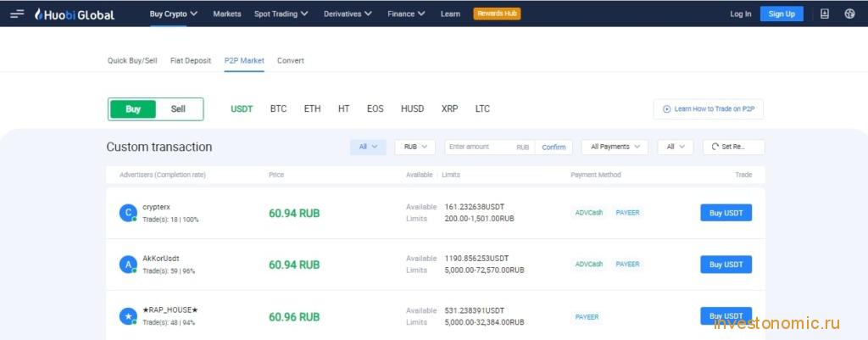Click 5,000.00-72,570.00RUB limits text
Viewport: 868px width, 340px height.
coord(484,270)
